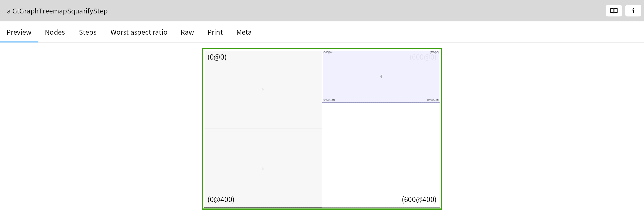
Task: Click the large (0@0) corner label
Action: pos(217,57)
